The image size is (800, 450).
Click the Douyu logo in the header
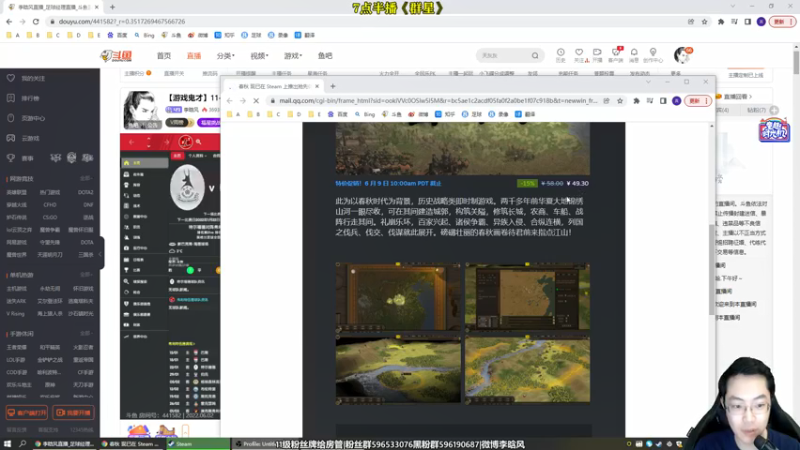[x=116, y=56]
